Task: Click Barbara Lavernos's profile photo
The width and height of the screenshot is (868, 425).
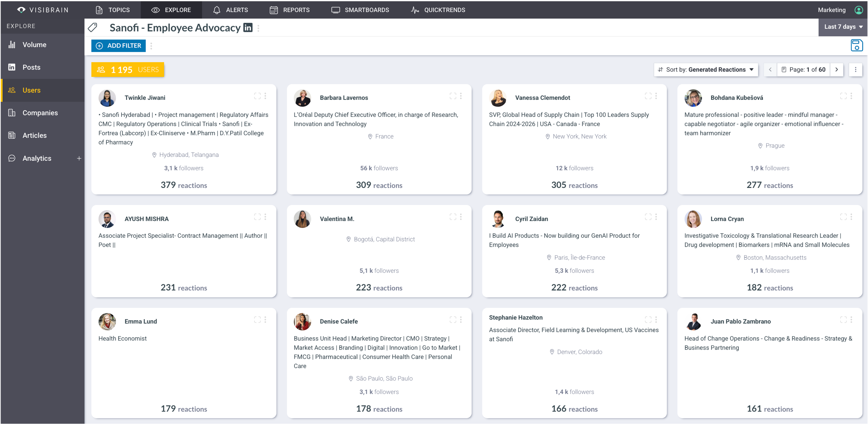Action: tap(302, 98)
